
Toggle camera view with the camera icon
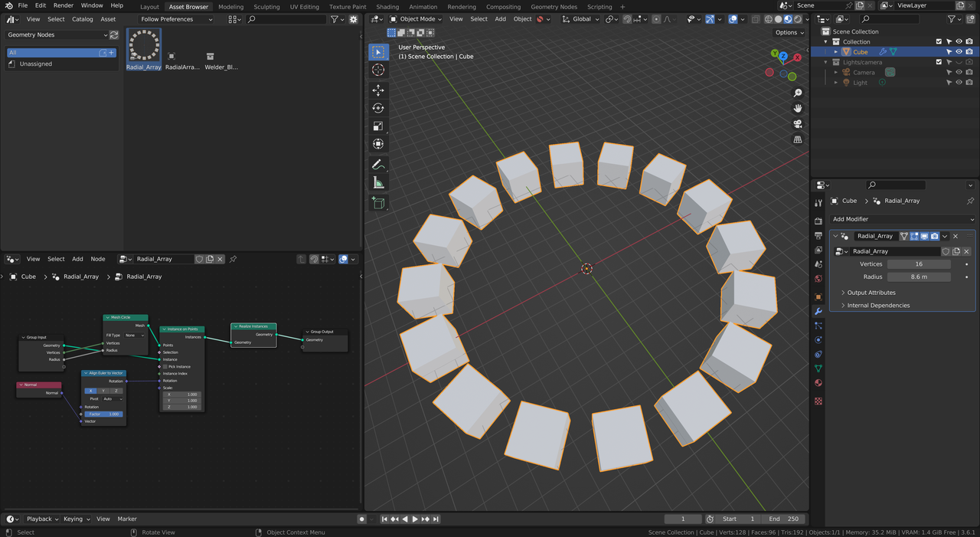pos(798,124)
